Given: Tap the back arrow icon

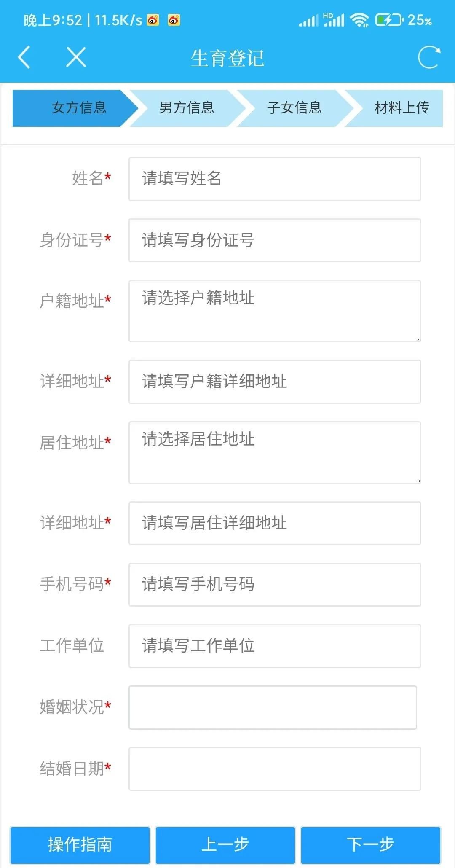Looking at the screenshot, I should coord(24,57).
